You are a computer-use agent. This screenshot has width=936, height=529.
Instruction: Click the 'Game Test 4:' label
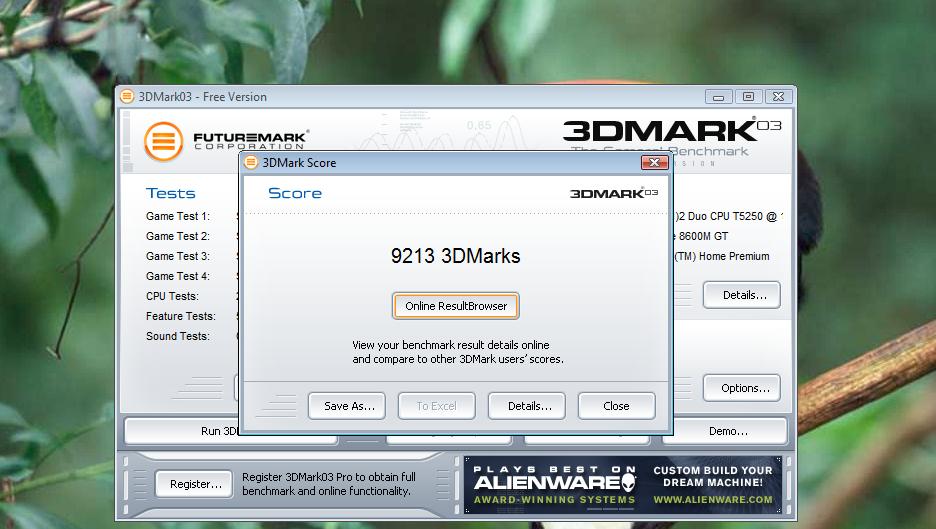coord(178,276)
